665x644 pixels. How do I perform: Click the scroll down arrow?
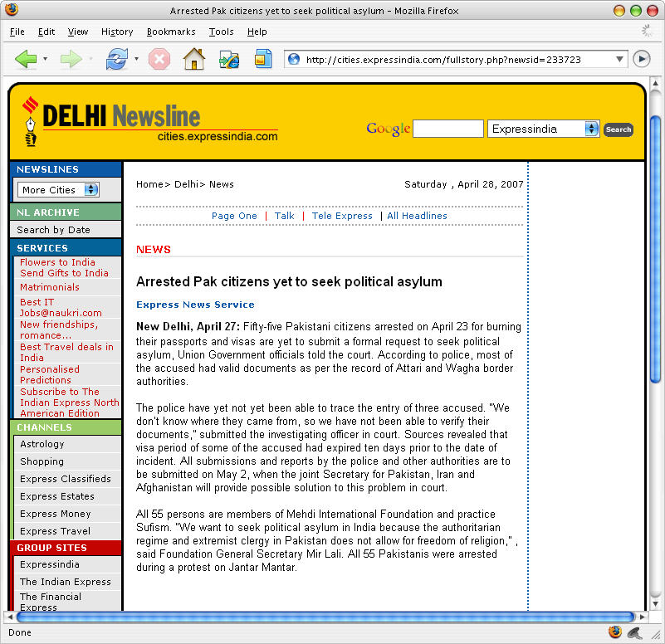click(x=655, y=603)
